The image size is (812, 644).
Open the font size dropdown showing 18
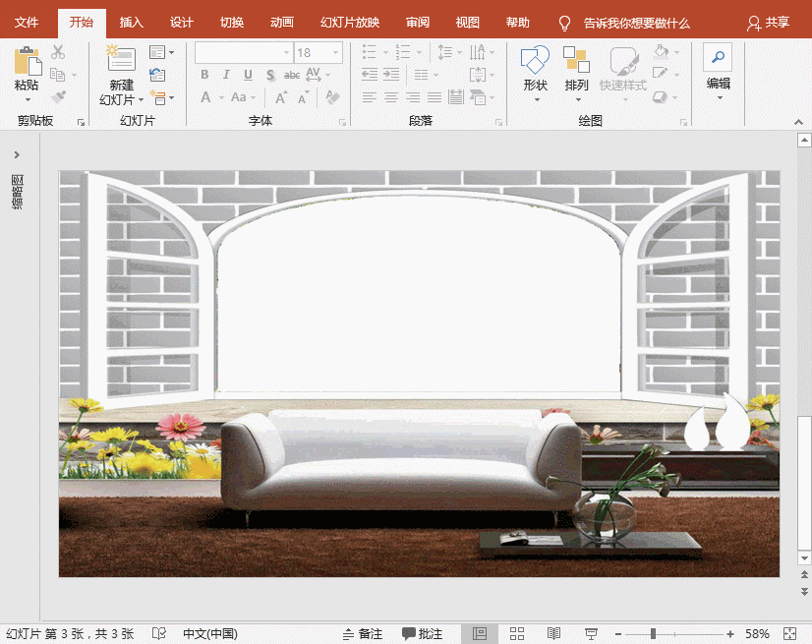pos(336,53)
